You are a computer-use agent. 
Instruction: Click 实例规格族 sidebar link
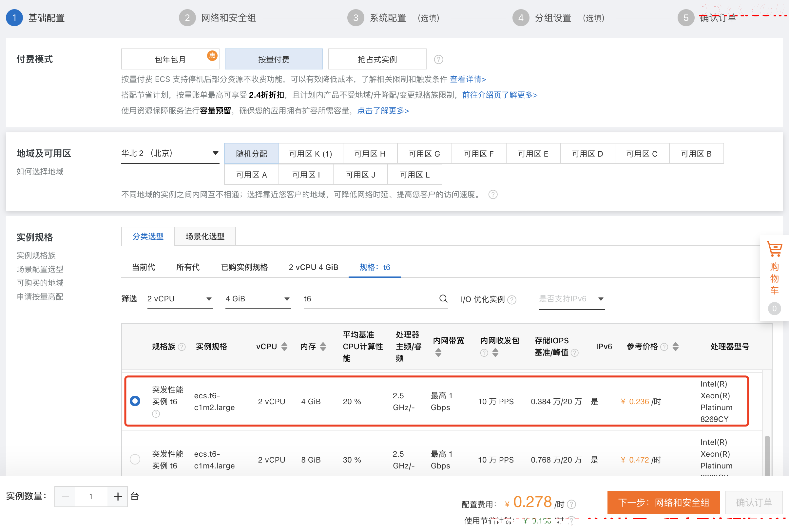point(36,255)
